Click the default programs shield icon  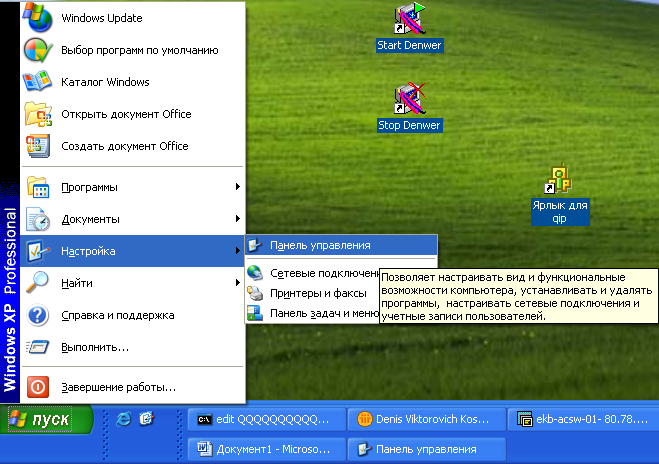38,50
